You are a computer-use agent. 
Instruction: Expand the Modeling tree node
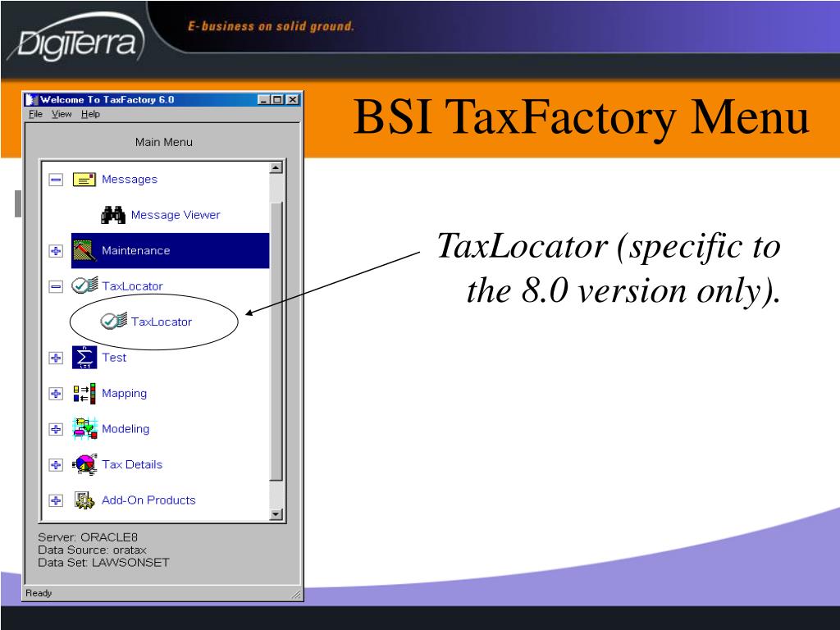[56, 429]
